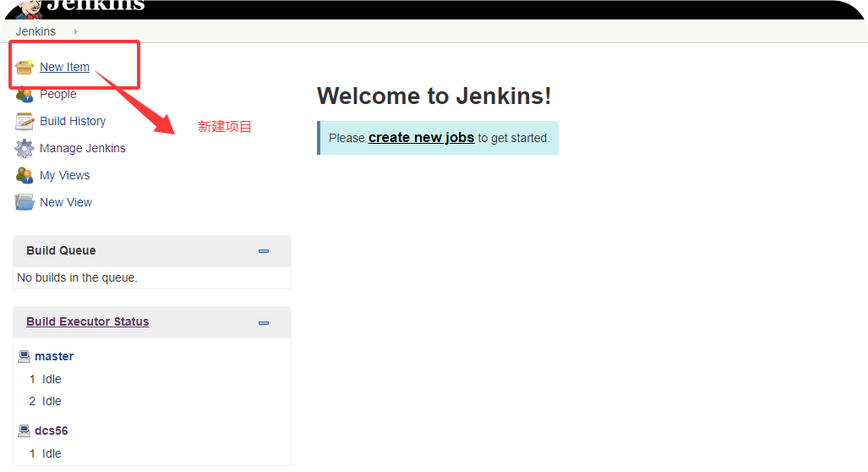Click the master node computer icon

[x=24, y=356]
